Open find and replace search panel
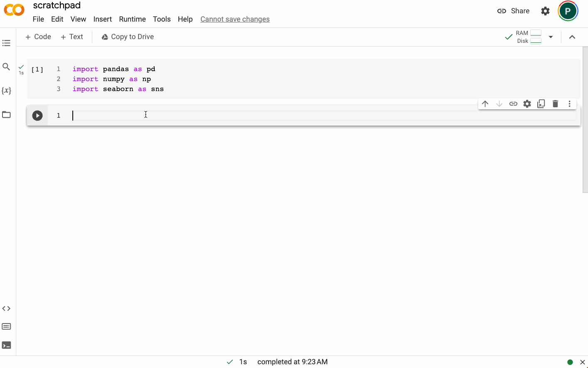 (x=6, y=67)
